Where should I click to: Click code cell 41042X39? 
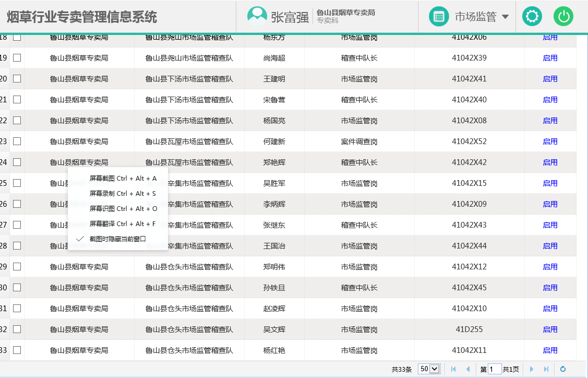[469, 58]
